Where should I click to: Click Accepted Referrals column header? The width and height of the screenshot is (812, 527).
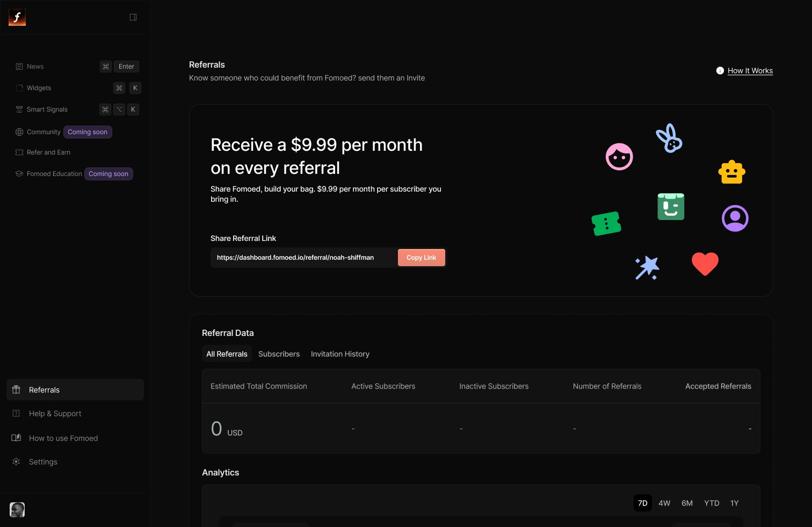pos(718,386)
